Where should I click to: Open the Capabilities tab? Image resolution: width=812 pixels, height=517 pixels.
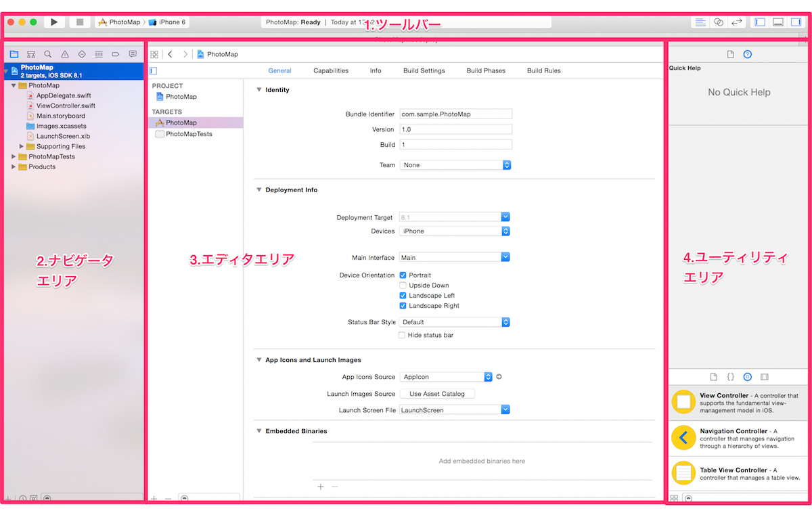click(x=330, y=70)
